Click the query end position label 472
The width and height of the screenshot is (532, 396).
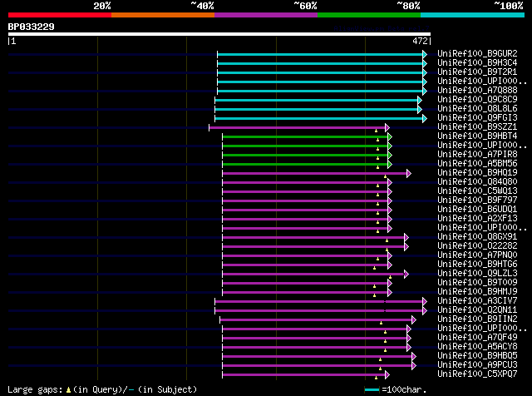click(x=420, y=41)
